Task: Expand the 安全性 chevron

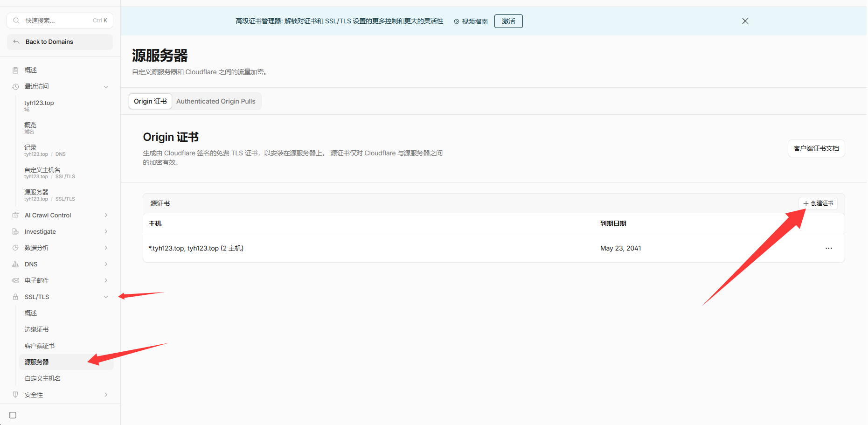Action: [x=106, y=395]
